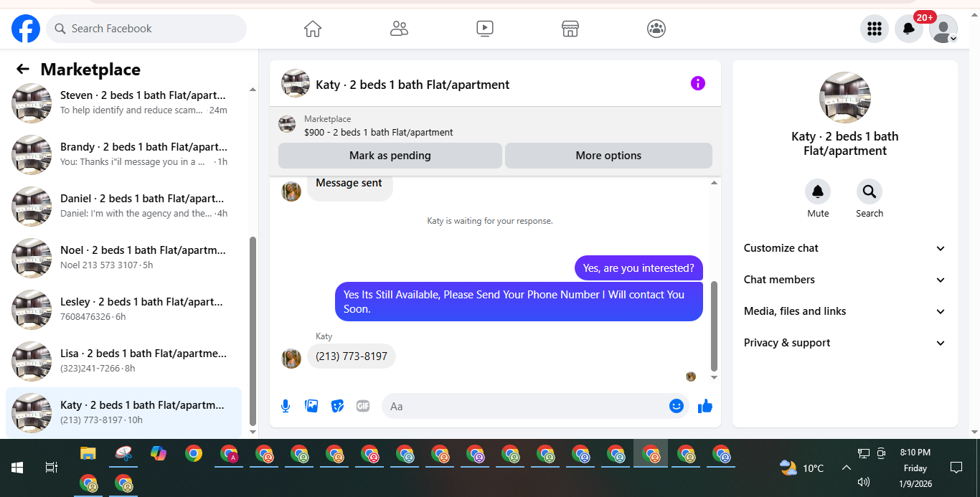The height and width of the screenshot is (497, 980).
Task: Click the More options button
Action: (x=608, y=156)
